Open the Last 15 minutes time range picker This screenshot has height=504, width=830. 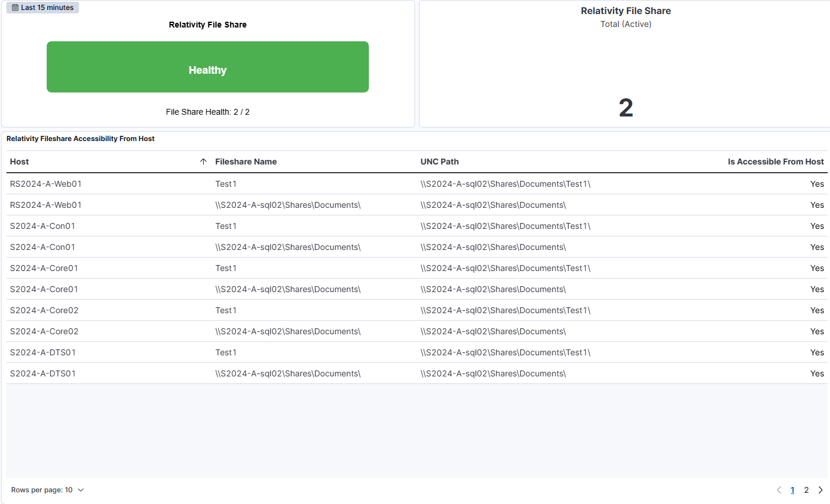coord(42,7)
